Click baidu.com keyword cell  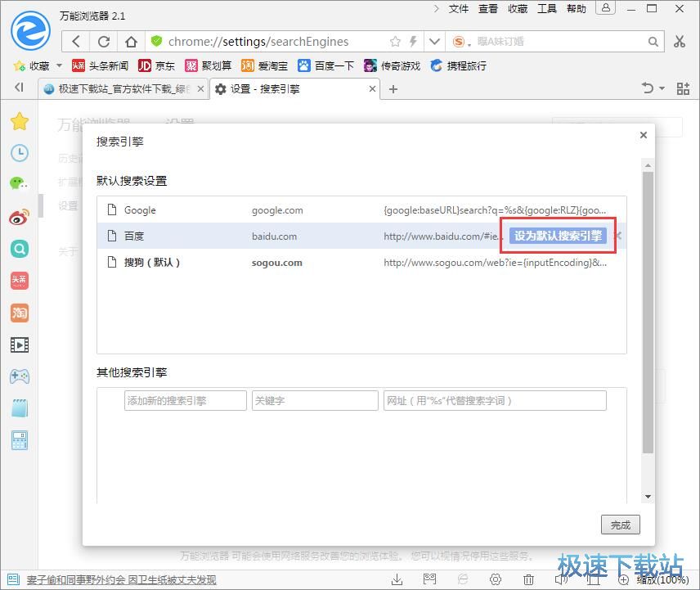pos(274,236)
